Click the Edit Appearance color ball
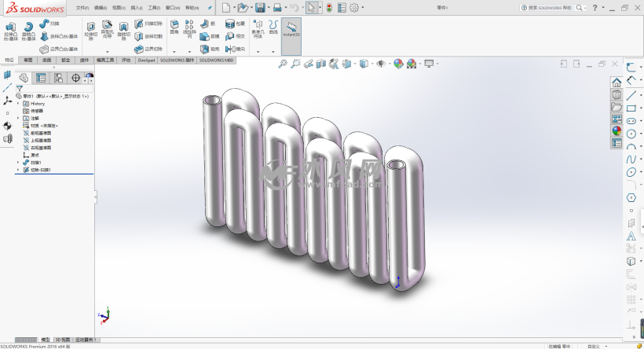The image size is (644, 349). click(398, 64)
